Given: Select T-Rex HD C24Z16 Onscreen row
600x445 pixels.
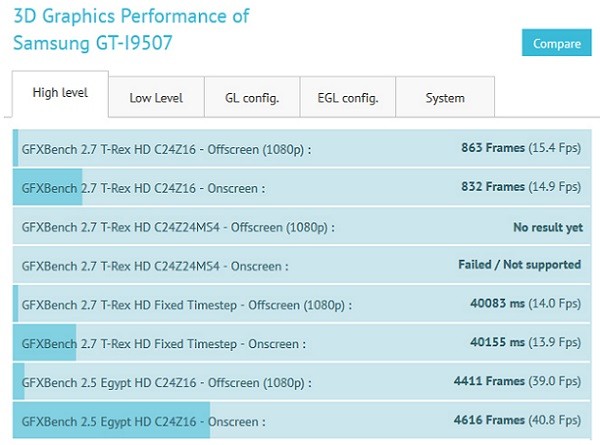Looking at the screenshot, I should [302, 187].
